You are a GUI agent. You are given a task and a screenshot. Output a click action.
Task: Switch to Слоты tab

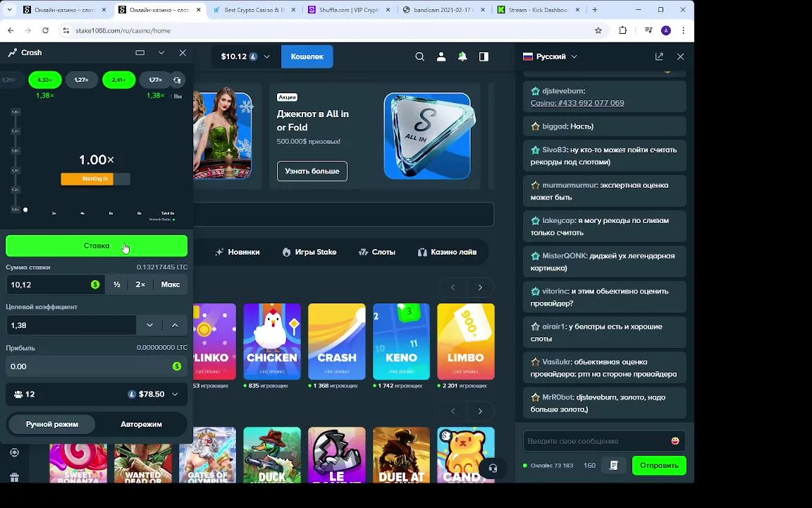click(377, 252)
